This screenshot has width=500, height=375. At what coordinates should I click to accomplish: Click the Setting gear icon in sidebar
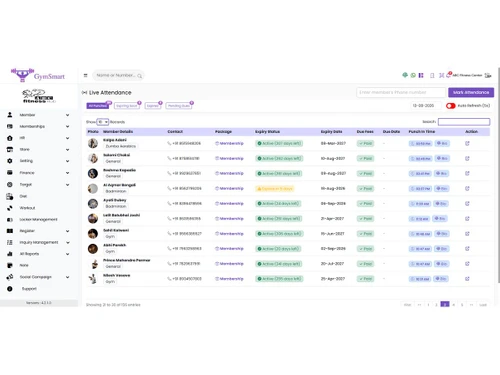coord(10,161)
